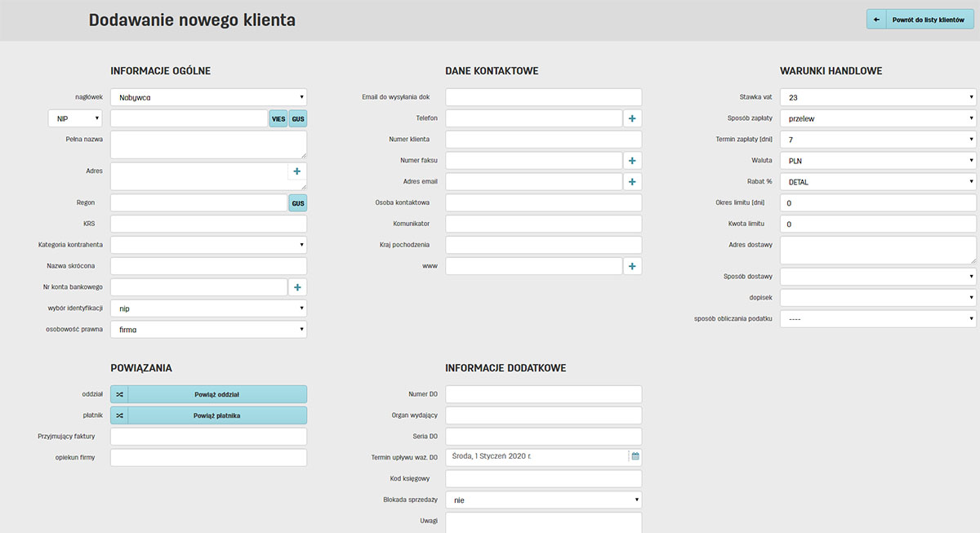Add another fax number with plus icon
Viewport: 980px width, 533px height.
point(632,161)
